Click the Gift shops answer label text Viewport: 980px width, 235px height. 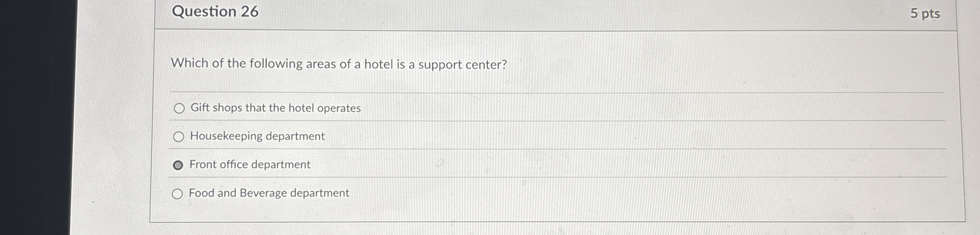click(x=275, y=107)
